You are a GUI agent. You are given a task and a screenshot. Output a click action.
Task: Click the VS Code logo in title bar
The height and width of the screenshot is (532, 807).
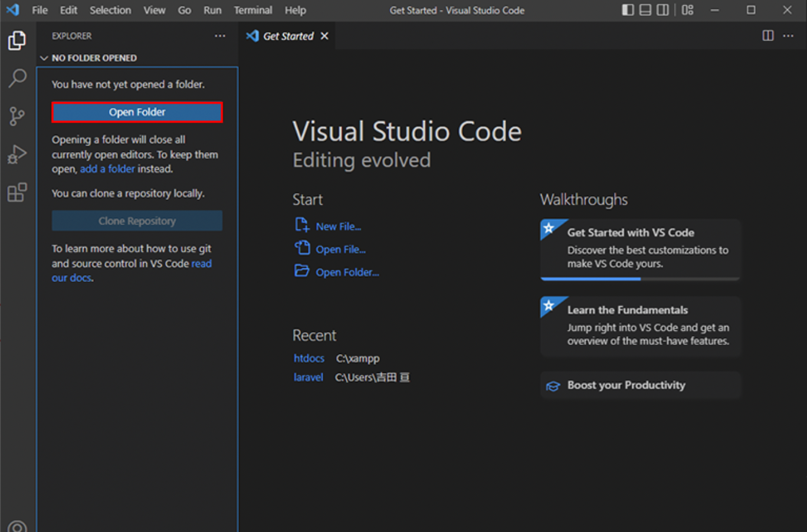12,10
